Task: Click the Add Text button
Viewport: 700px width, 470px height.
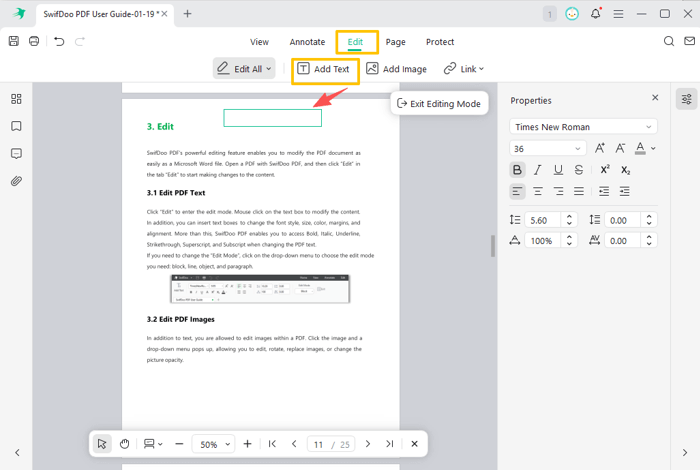Action: tap(323, 69)
